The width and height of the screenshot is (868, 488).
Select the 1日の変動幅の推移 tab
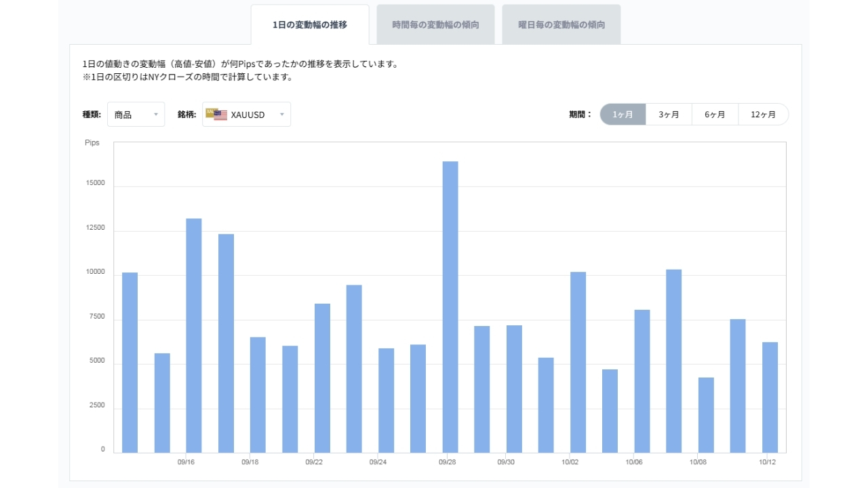click(310, 25)
